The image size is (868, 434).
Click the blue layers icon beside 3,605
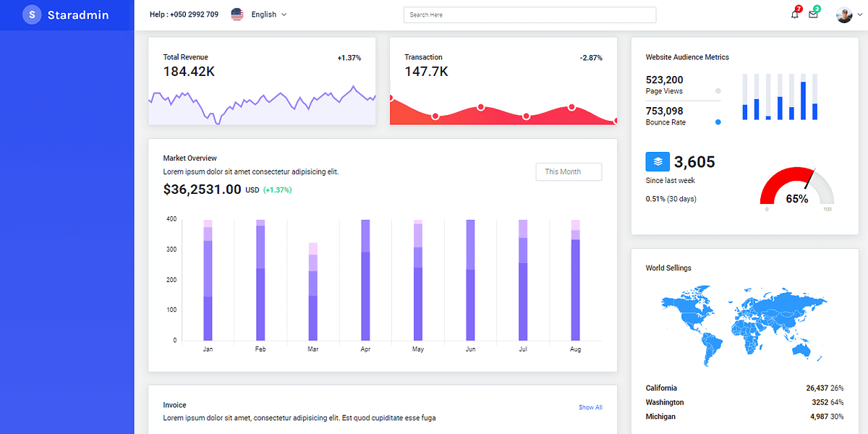click(657, 161)
